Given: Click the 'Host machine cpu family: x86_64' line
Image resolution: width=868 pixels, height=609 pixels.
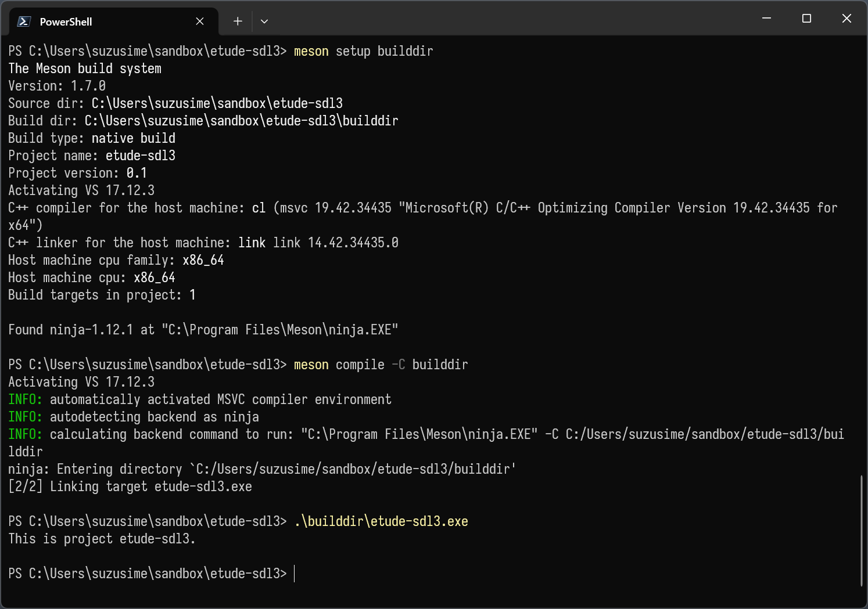Looking at the screenshot, I should click(x=116, y=260).
